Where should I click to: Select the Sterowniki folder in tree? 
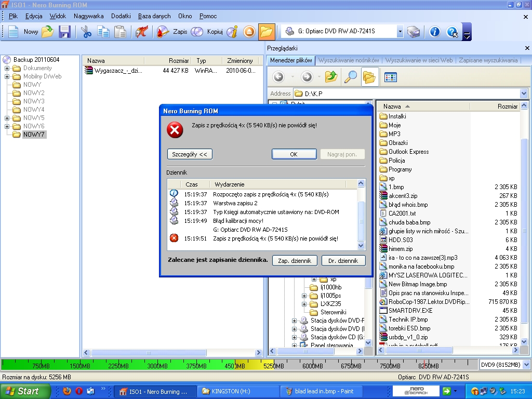tap(333, 312)
